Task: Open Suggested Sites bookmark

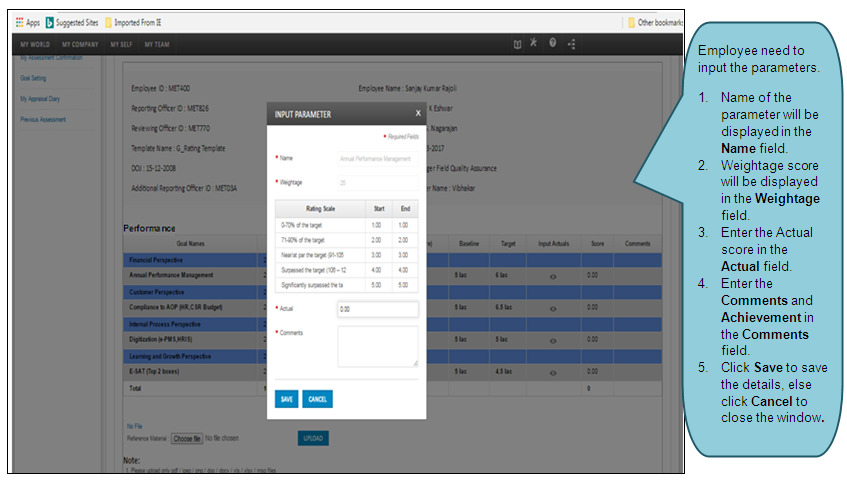Action: (72, 23)
